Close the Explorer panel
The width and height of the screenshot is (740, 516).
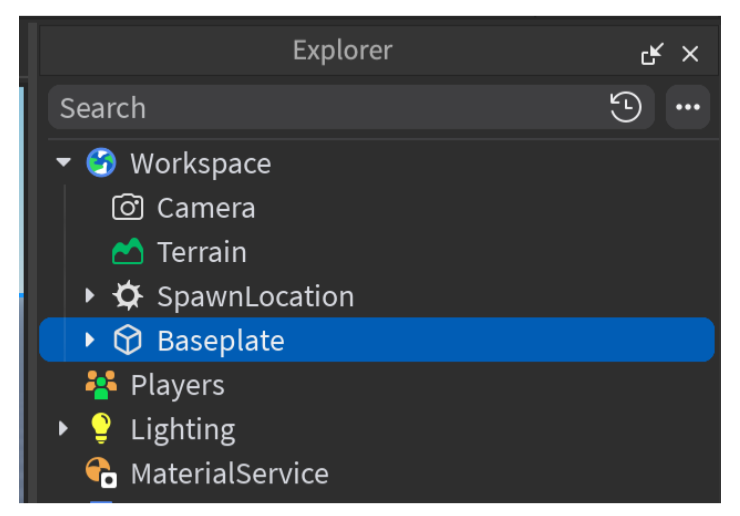[690, 54]
